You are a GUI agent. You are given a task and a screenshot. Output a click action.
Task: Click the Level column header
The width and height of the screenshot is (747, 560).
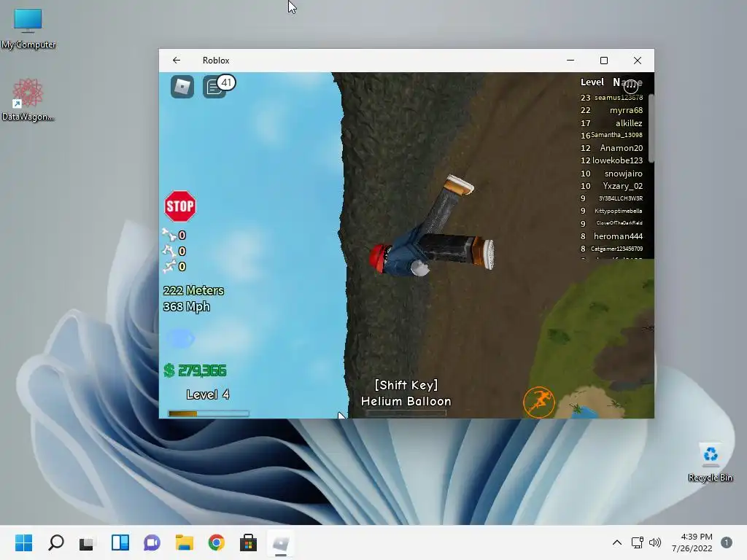click(x=592, y=82)
